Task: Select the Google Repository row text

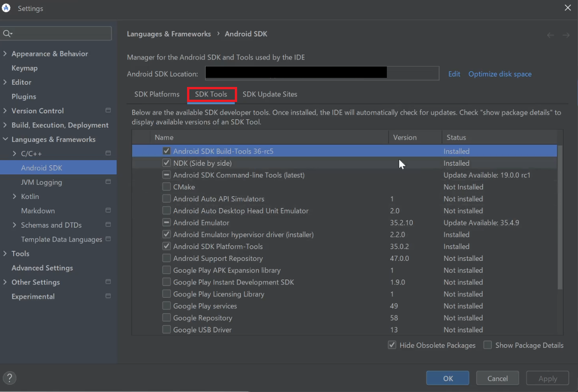Action: click(203, 318)
